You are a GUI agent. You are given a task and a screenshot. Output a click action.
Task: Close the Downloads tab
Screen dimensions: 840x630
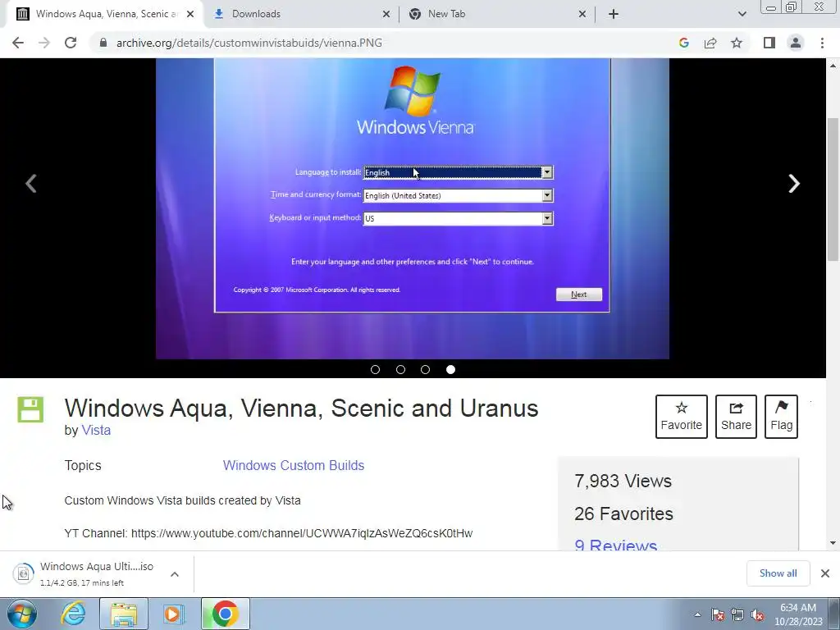(386, 14)
